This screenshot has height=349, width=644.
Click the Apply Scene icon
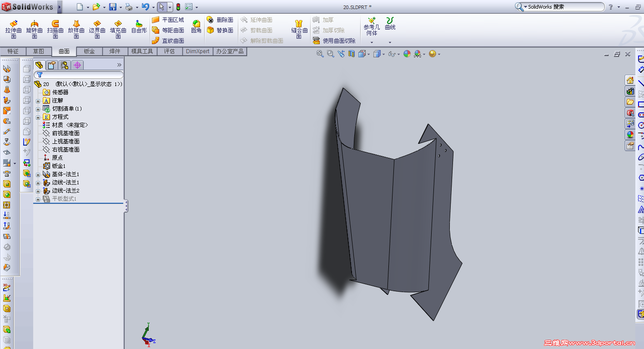(x=418, y=54)
